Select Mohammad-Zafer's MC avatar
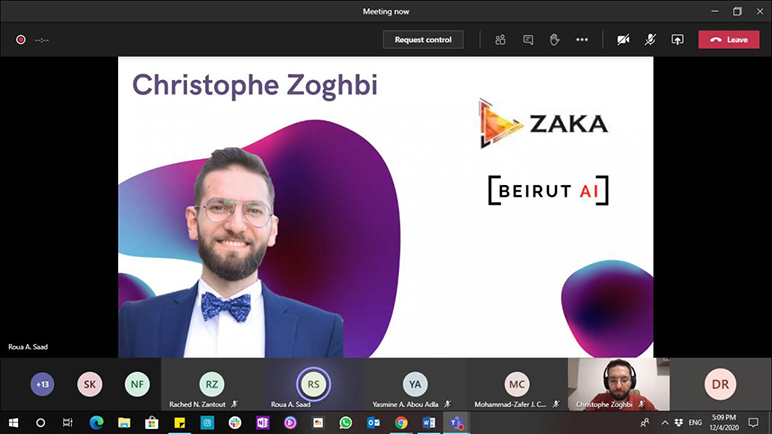This screenshot has width=772, height=434. 516,384
